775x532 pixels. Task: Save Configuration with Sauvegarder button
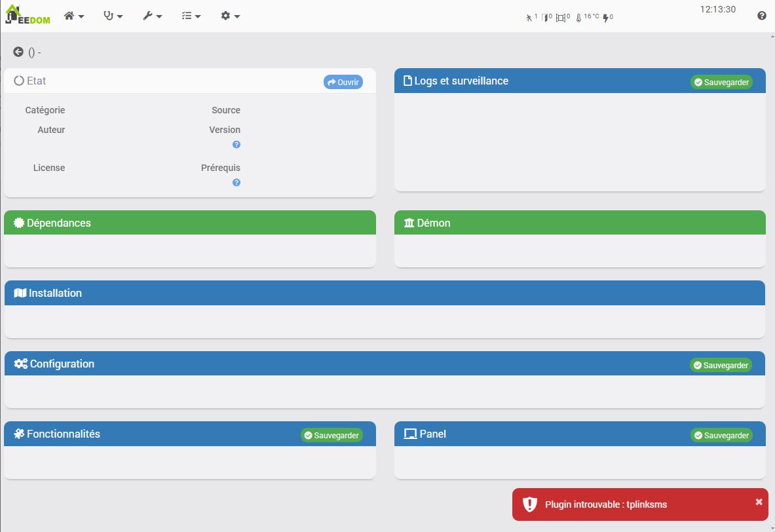(721, 366)
